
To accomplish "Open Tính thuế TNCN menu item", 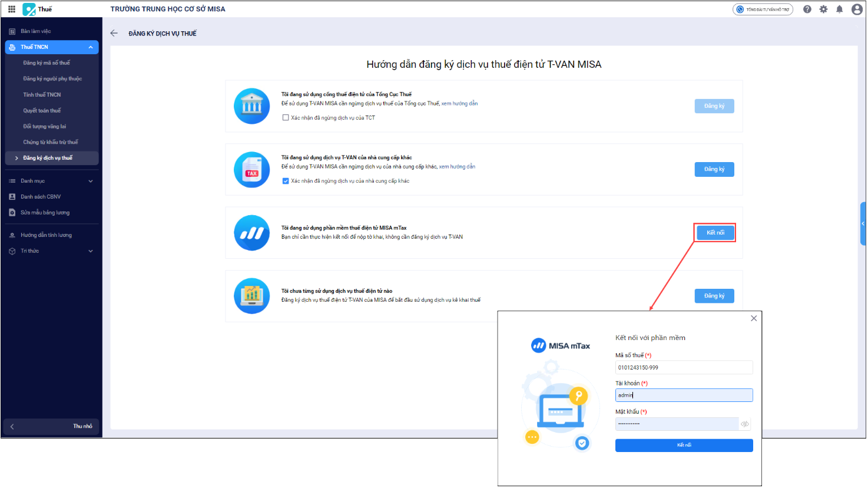I will 42,95.
